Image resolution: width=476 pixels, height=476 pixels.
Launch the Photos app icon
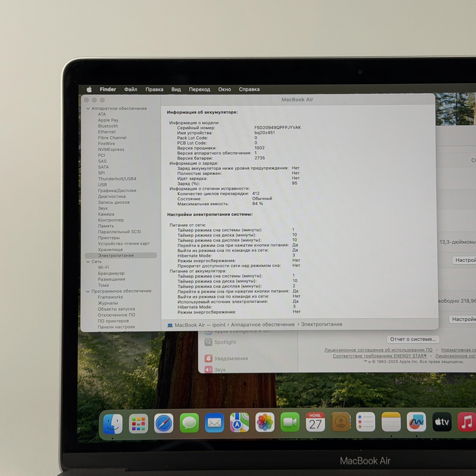click(x=265, y=422)
